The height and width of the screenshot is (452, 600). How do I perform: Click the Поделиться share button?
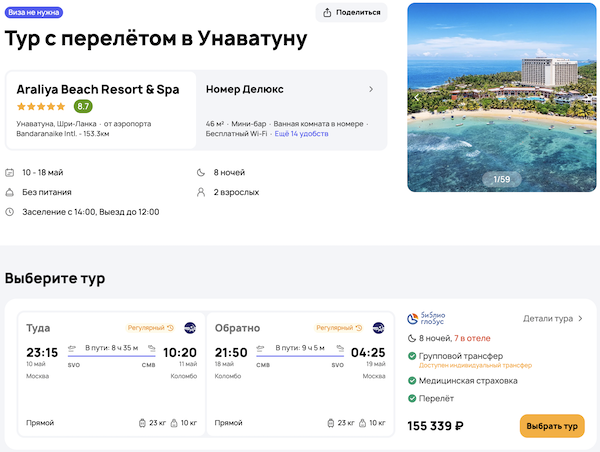[351, 12]
